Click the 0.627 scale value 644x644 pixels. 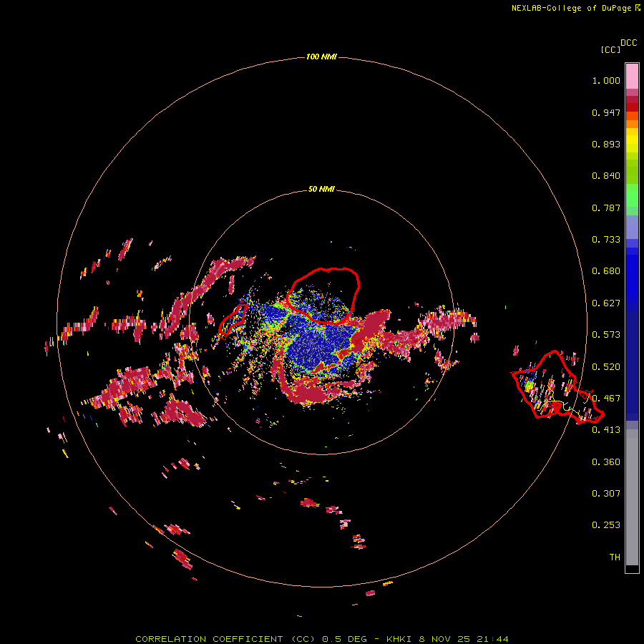[x=606, y=303]
